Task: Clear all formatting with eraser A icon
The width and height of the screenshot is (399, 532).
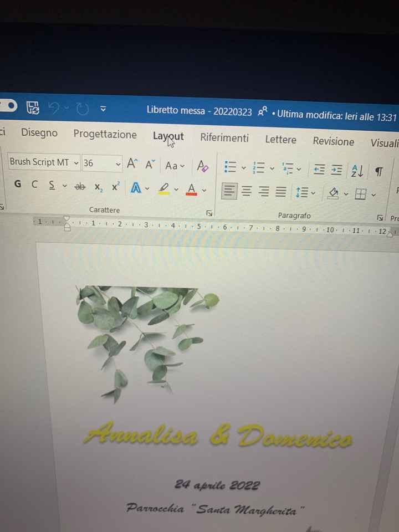Action: (x=203, y=166)
